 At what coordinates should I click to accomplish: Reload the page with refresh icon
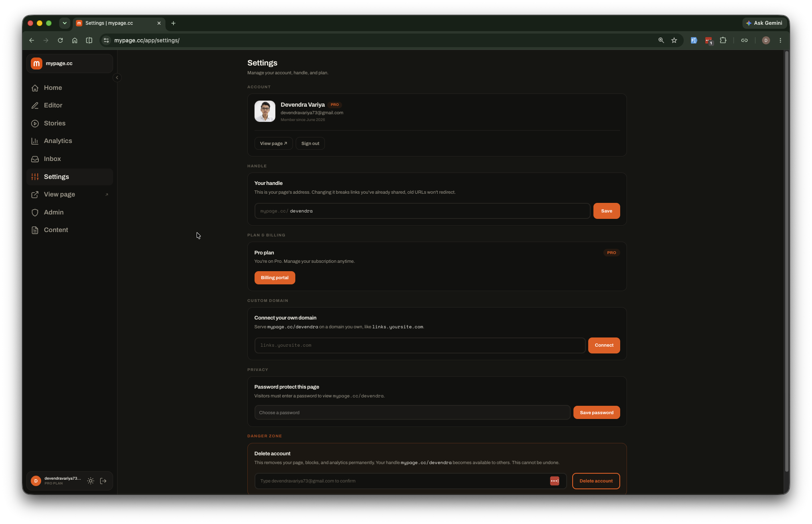[x=60, y=40]
